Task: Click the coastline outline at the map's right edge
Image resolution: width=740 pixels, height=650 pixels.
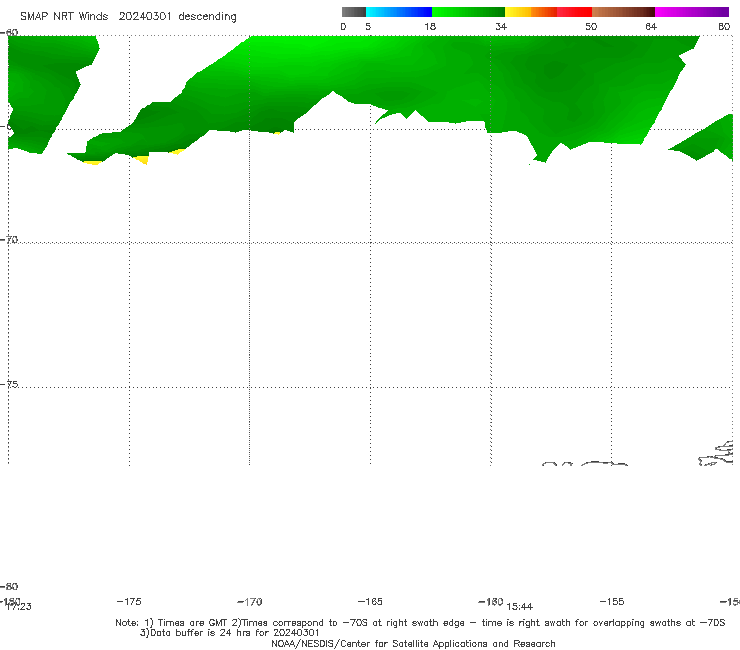Action: click(717, 454)
